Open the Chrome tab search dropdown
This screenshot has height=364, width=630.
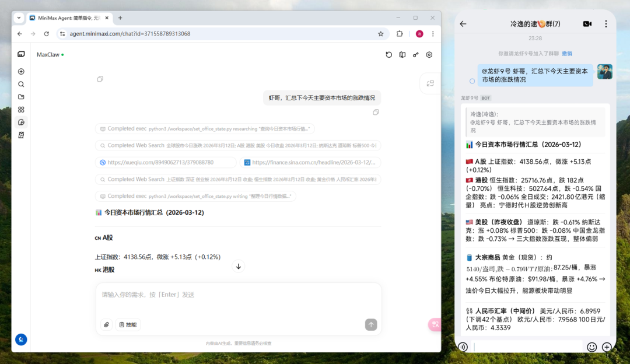coord(19,17)
